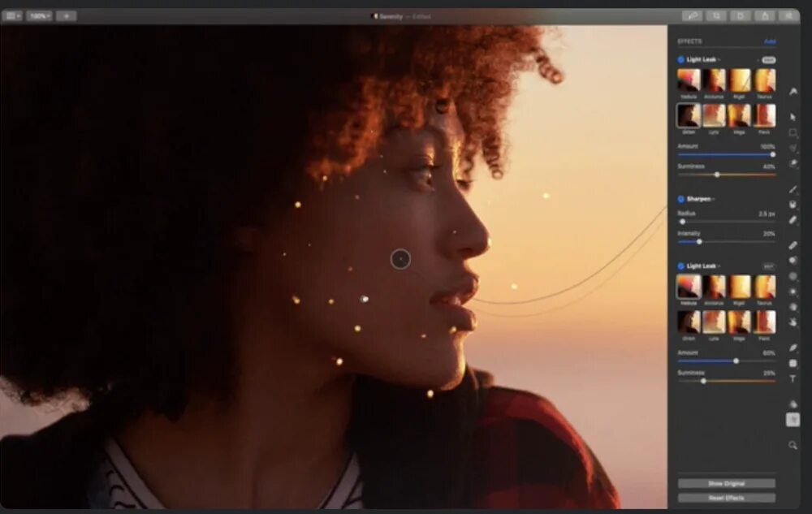This screenshot has height=514, width=812.
Task: Adjust the Sharpen Intensity slider
Action: pos(727,242)
